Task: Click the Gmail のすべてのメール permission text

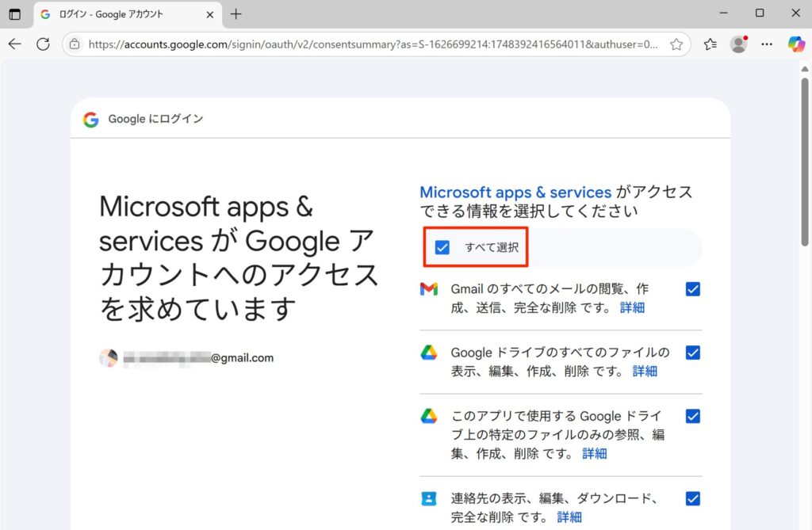Action: pyautogui.click(x=550, y=298)
